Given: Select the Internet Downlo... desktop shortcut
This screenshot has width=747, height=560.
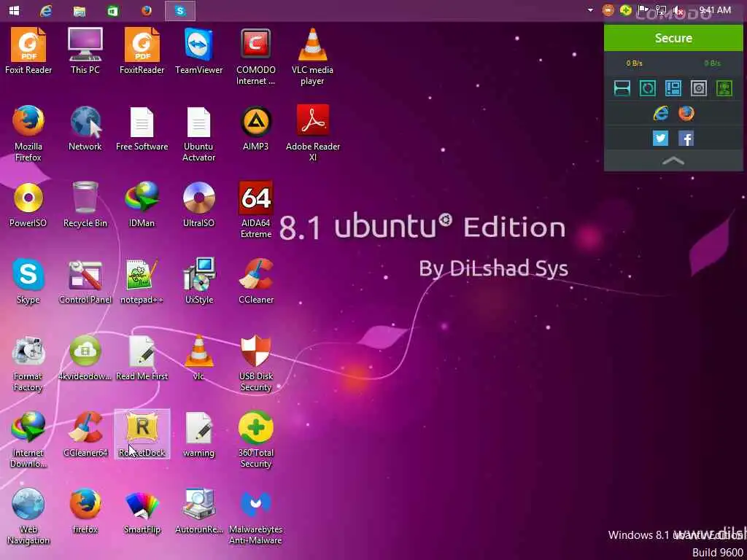Looking at the screenshot, I should click(x=28, y=440).
